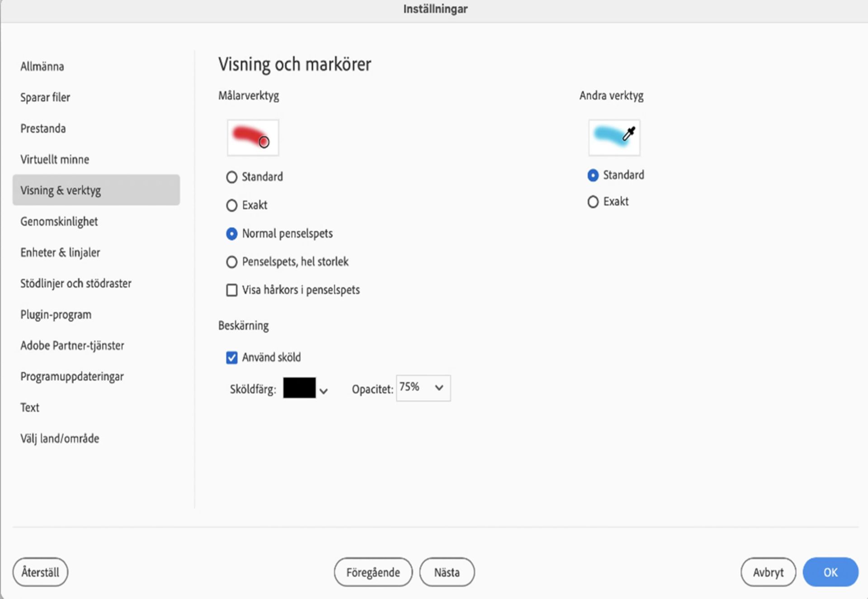Go to Genomskinlighet settings
Image resolution: width=868 pixels, height=599 pixels.
click(59, 222)
